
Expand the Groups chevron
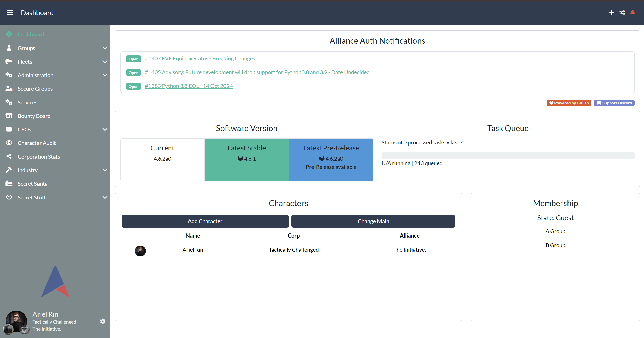105,48
